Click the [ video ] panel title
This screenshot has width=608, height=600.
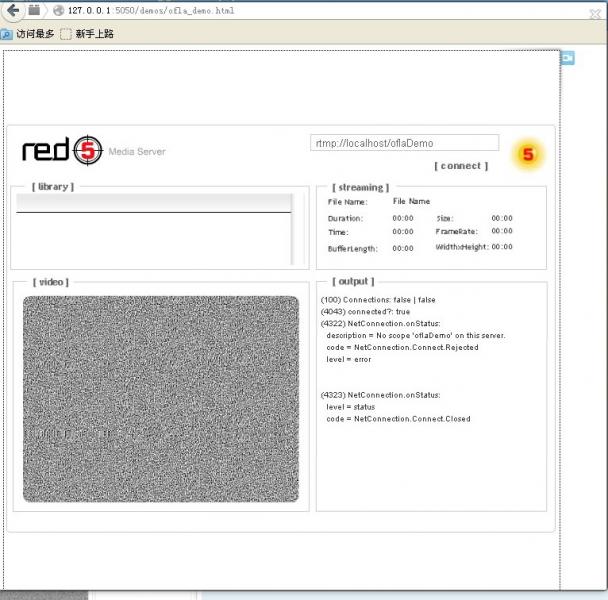pos(51,282)
